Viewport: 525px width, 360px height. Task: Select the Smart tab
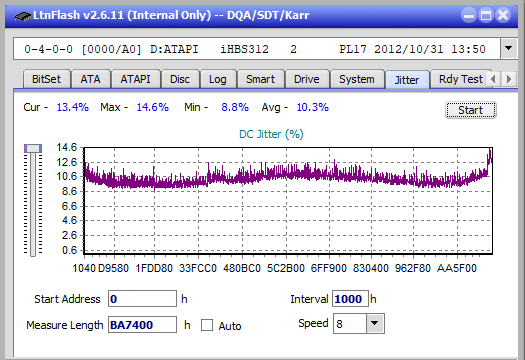[260, 79]
